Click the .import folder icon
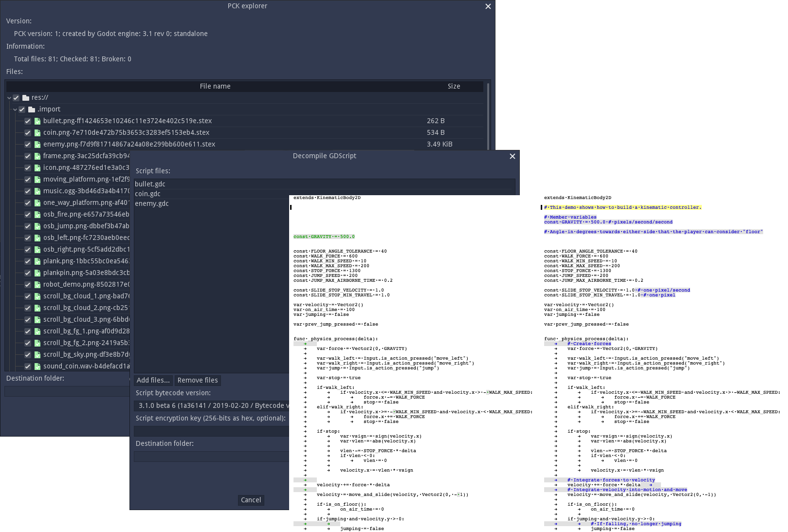Screen dimensions: 788x532 (32, 109)
